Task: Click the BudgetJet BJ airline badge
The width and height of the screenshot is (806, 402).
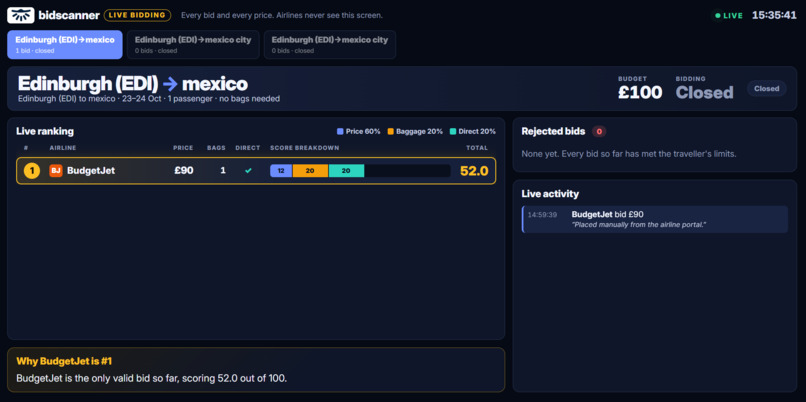Action: tap(56, 171)
